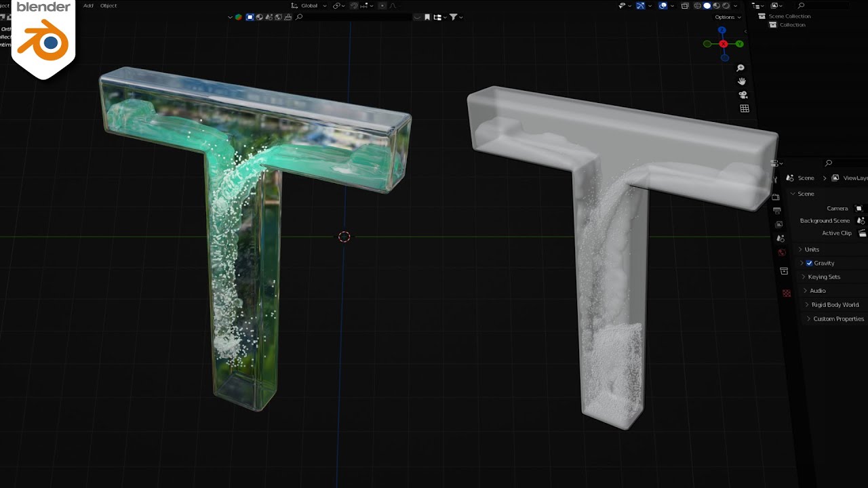
Task: Click the Camera field
Action: pos(860,208)
